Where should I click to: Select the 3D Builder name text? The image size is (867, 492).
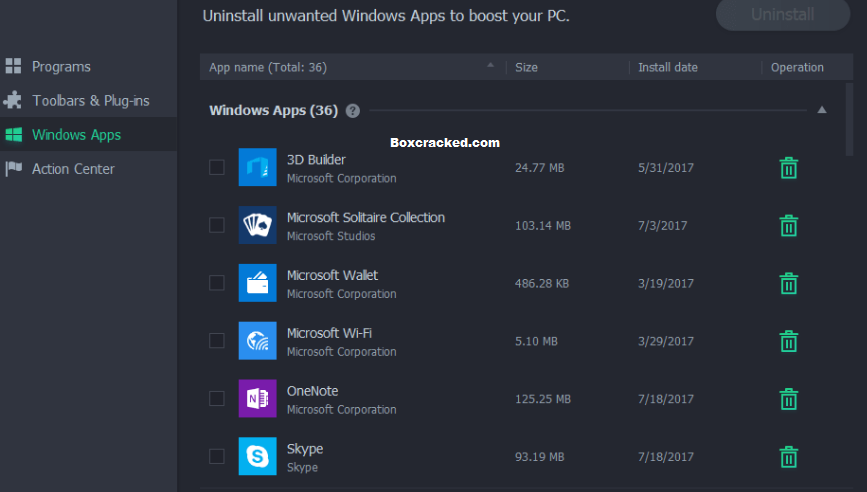click(316, 160)
